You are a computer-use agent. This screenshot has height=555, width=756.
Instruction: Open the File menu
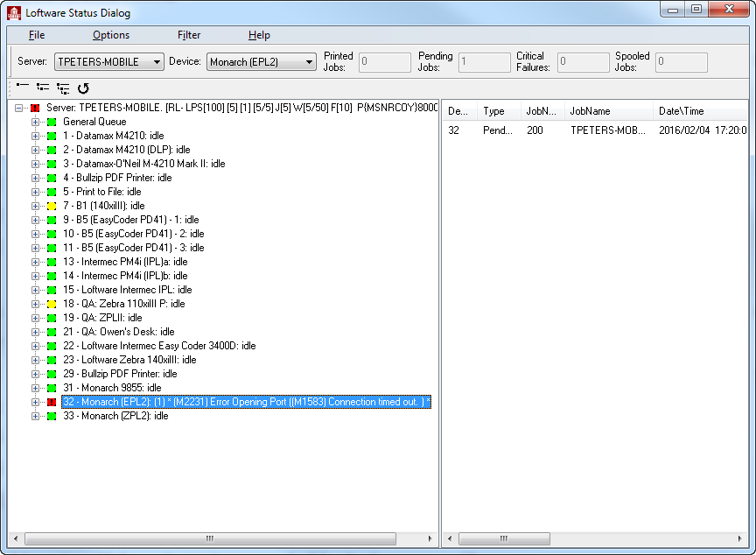pyautogui.click(x=37, y=35)
